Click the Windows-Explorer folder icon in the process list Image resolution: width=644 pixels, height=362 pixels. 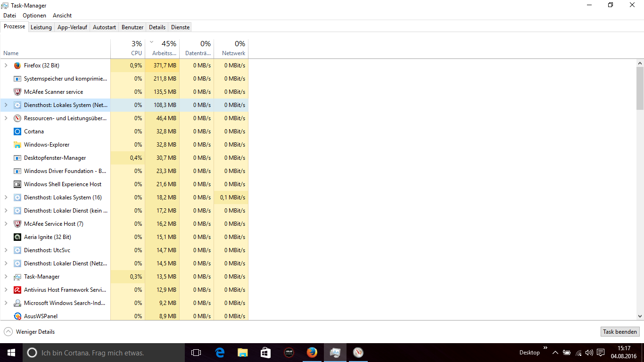(x=17, y=145)
